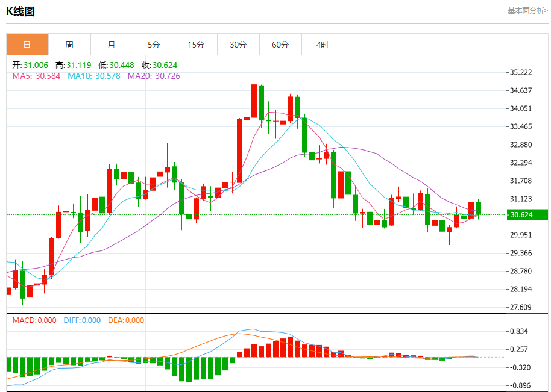This screenshot has height=392, width=551.
Task: Click the 33.465 price axis label
Action: pyautogui.click(x=521, y=126)
